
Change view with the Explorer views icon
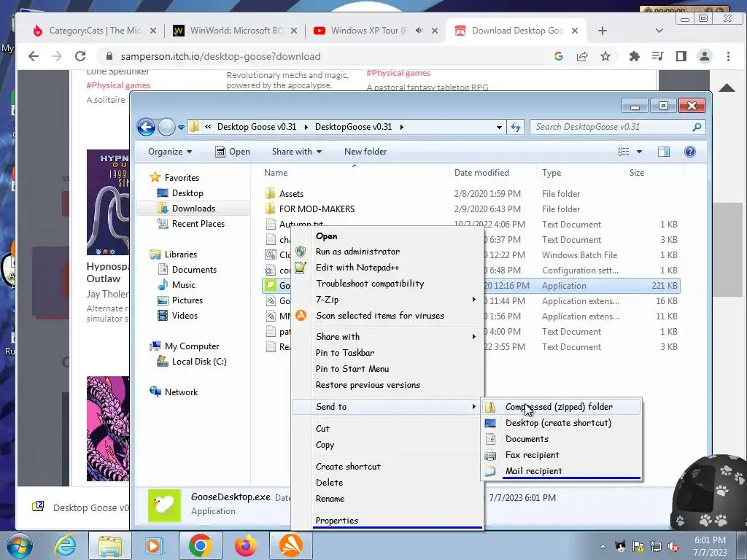click(624, 152)
